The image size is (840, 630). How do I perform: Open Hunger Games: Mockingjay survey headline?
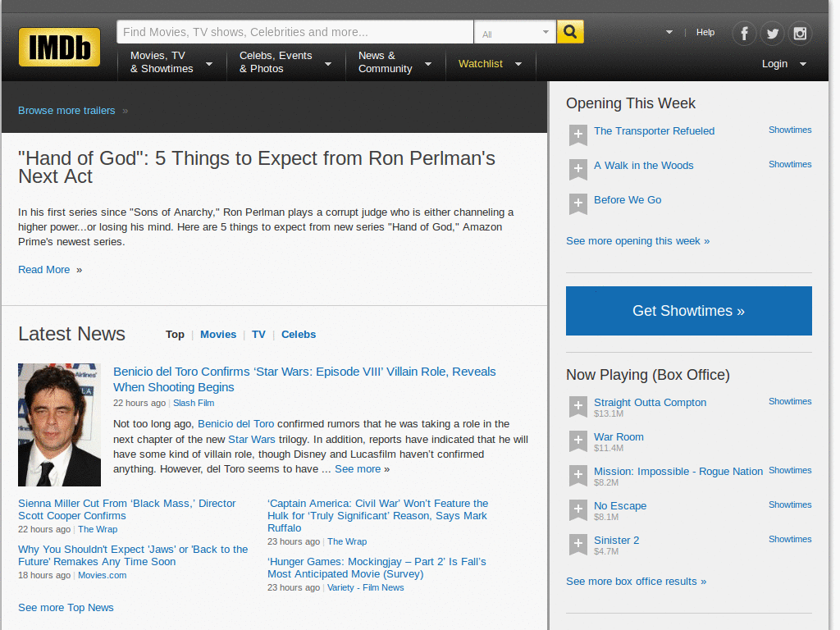pyautogui.click(x=377, y=568)
